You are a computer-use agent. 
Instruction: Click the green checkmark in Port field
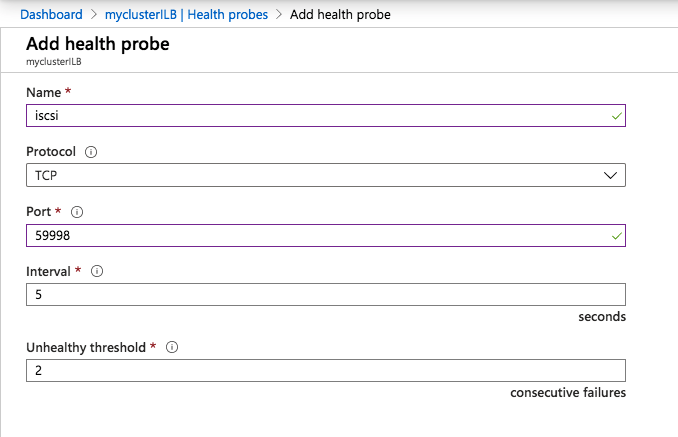617,236
